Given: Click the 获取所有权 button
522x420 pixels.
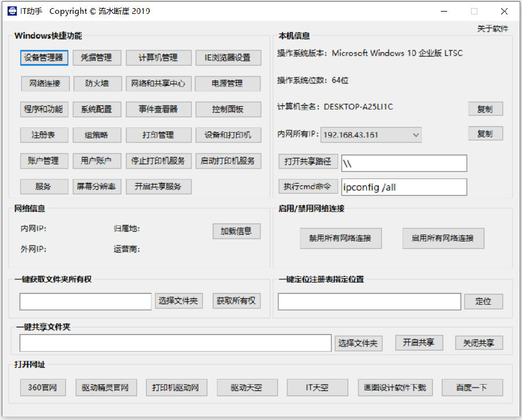Looking at the screenshot, I should (236, 301).
